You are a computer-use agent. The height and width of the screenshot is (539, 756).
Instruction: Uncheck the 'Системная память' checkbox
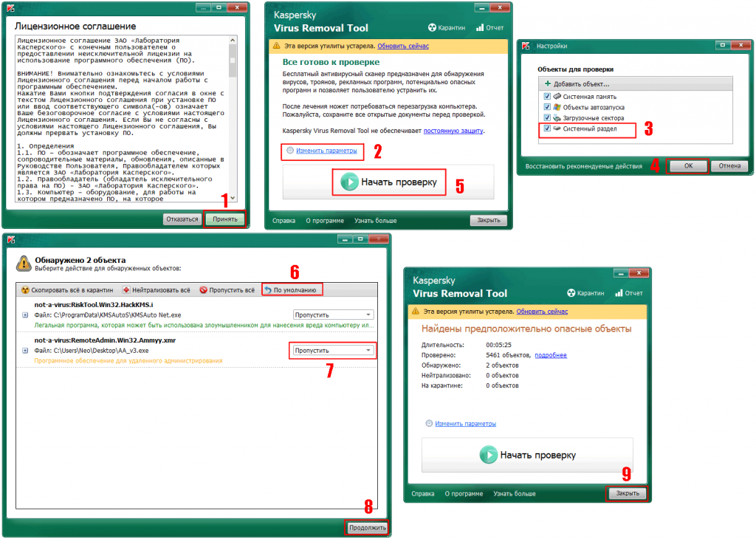[547, 97]
